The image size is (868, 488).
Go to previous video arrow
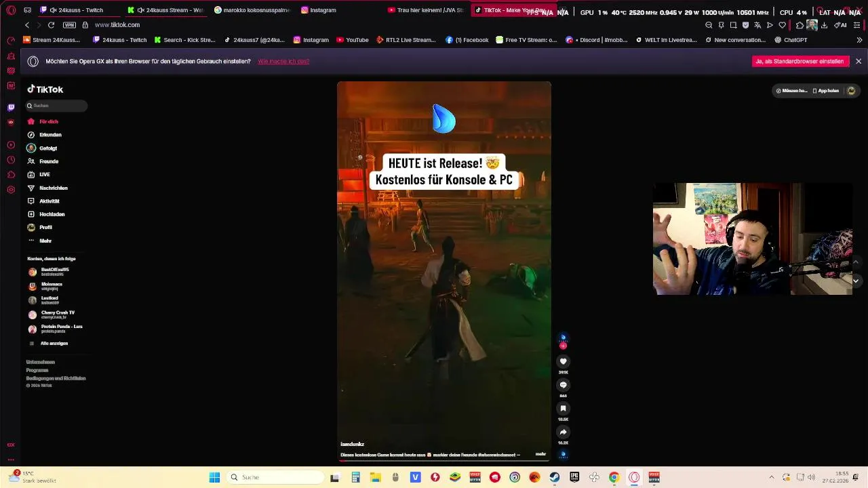(x=856, y=262)
